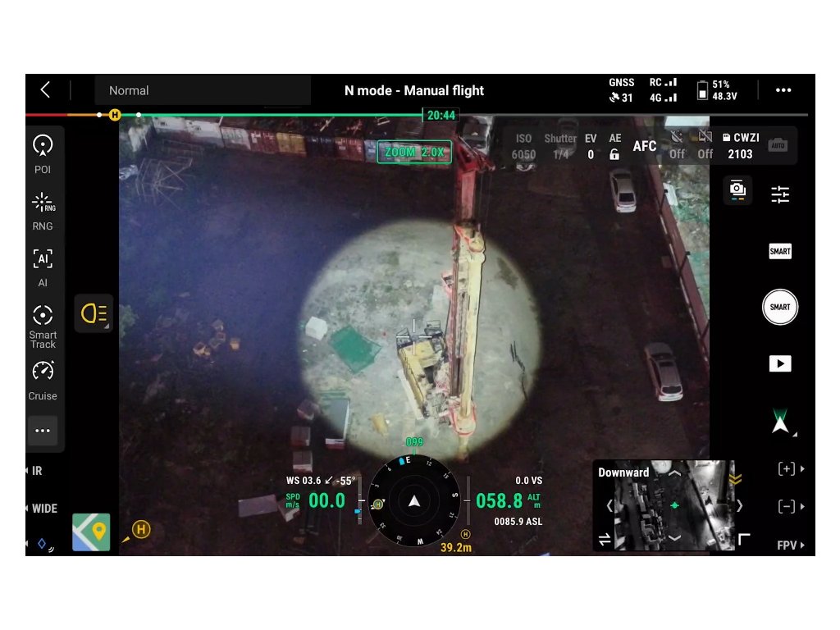The width and height of the screenshot is (840, 630).
Task: Tap the home point H marker
Action: coord(141,530)
